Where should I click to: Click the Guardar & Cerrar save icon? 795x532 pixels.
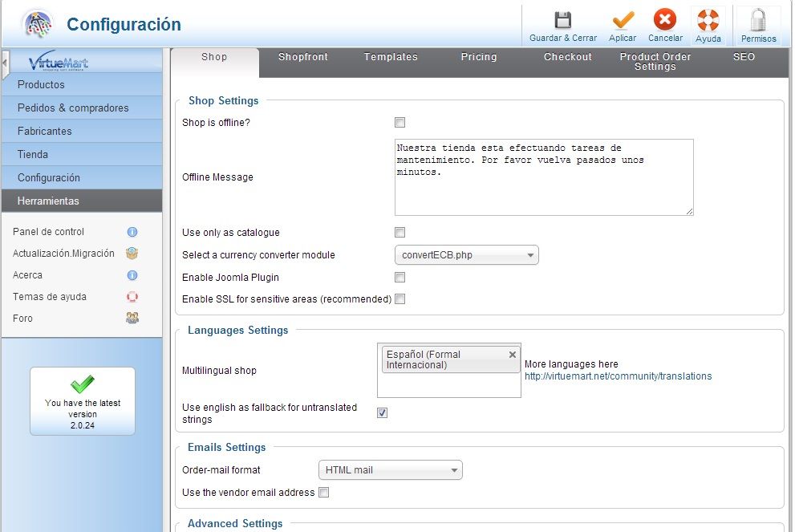point(563,20)
